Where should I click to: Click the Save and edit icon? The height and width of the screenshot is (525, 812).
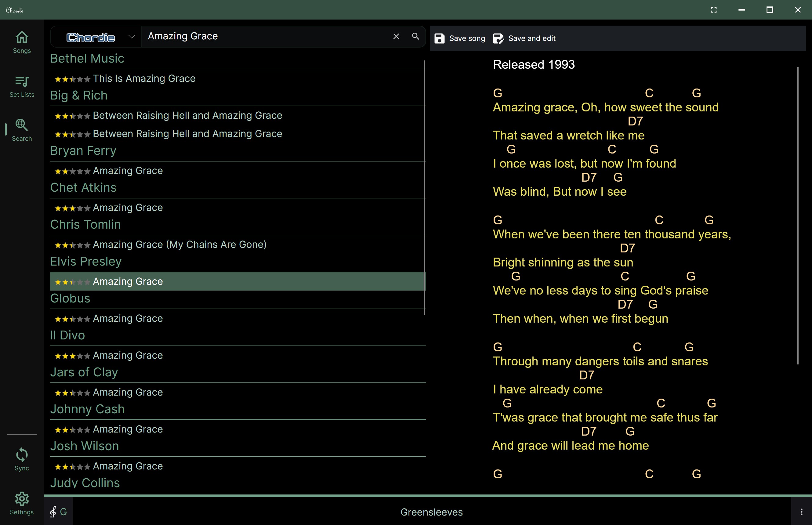[x=498, y=38]
